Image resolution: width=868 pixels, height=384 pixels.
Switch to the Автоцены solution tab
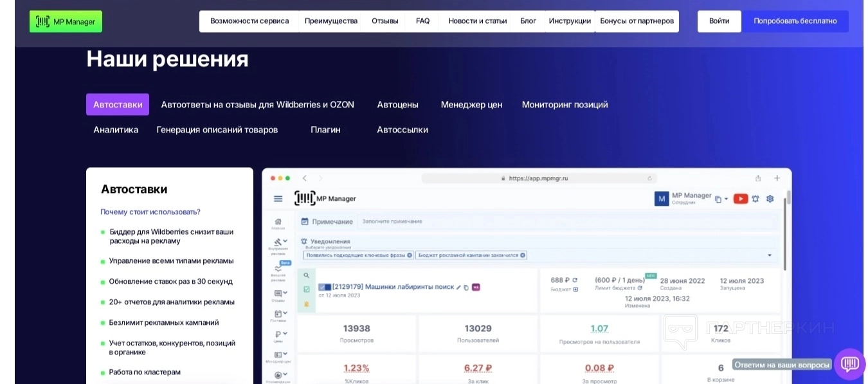pos(397,105)
